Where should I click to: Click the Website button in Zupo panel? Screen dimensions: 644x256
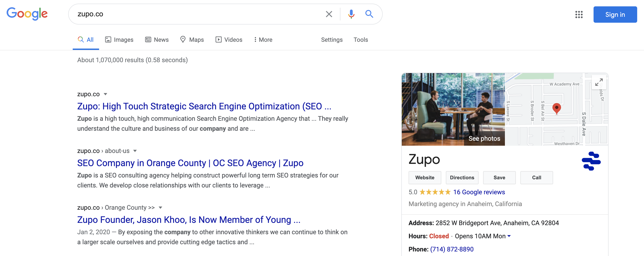[x=425, y=177]
